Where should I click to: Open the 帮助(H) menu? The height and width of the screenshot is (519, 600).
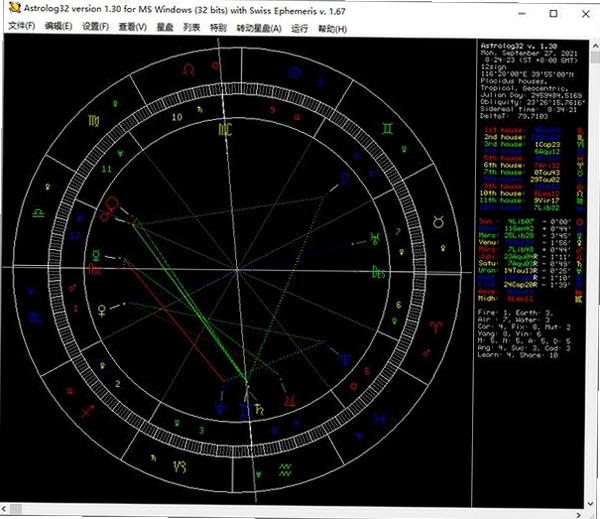tap(333, 29)
